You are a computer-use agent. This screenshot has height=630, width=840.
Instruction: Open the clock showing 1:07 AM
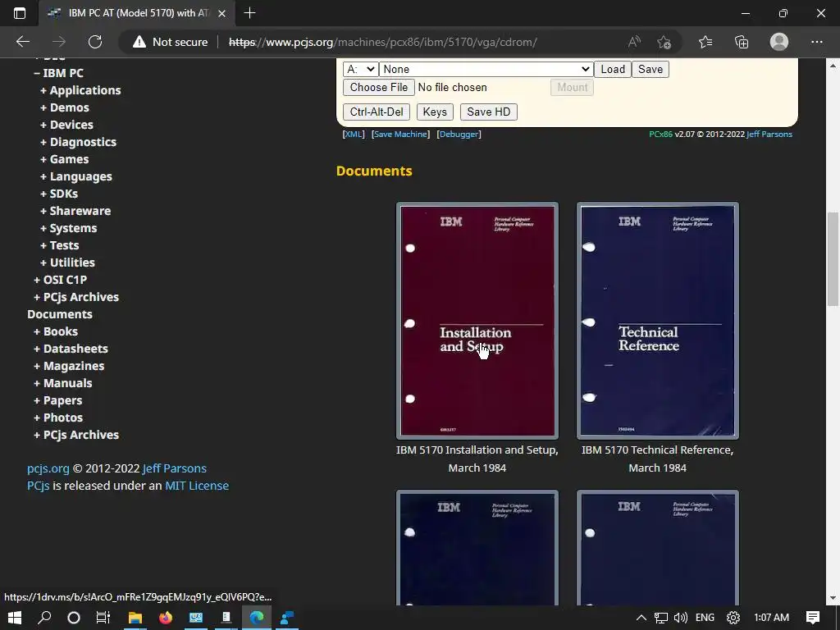point(771,618)
